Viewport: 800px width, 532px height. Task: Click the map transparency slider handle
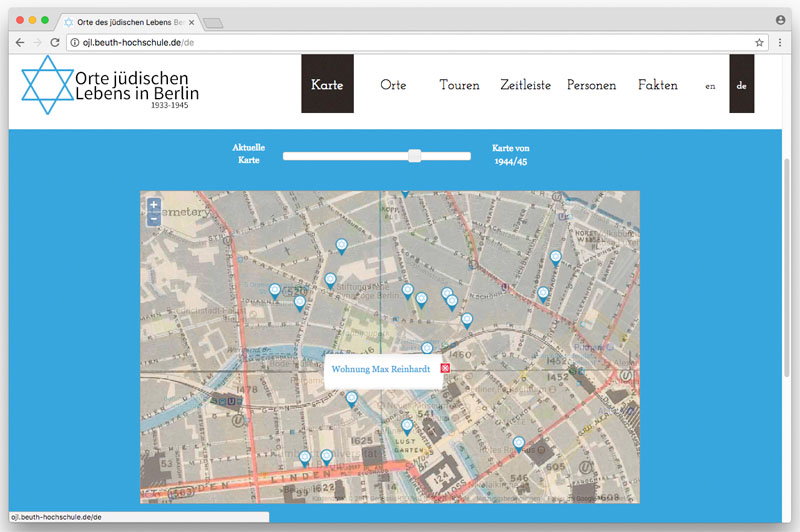(414, 156)
